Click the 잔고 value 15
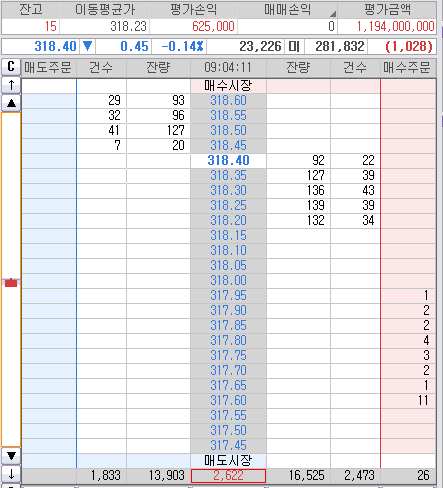Screen dimensions: 443x488 point(31,26)
